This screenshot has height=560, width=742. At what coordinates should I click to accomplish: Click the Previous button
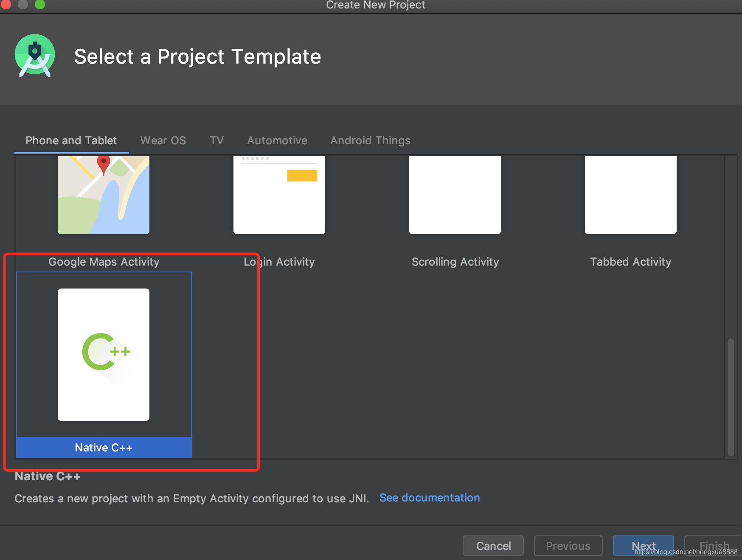pyautogui.click(x=568, y=546)
